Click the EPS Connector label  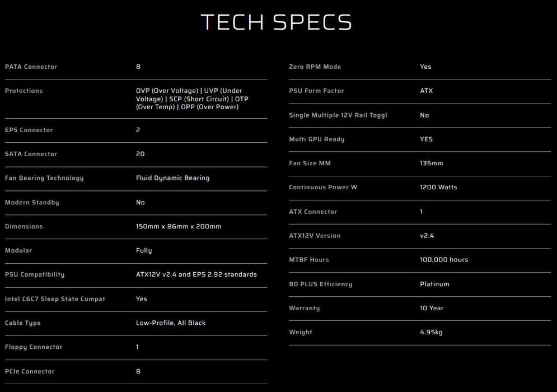(29, 130)
